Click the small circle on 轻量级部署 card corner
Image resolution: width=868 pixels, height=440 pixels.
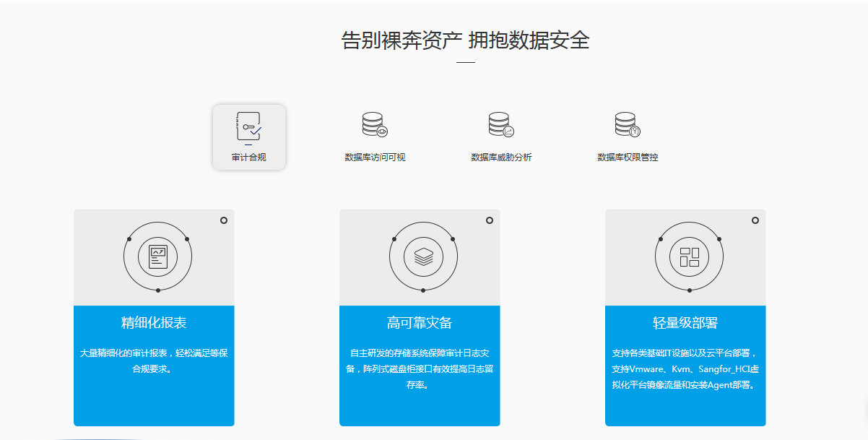coord(755,220)
